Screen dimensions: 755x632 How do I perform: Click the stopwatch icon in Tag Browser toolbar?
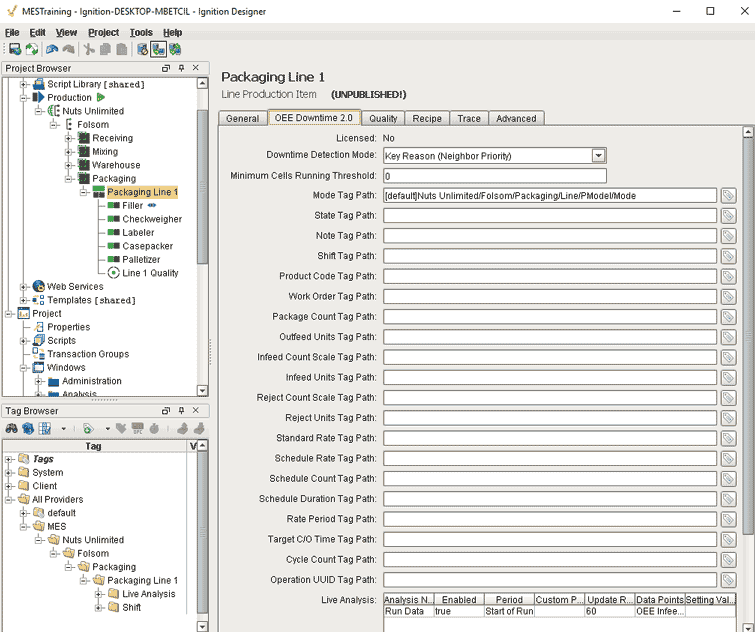click(x=154, y=428)
